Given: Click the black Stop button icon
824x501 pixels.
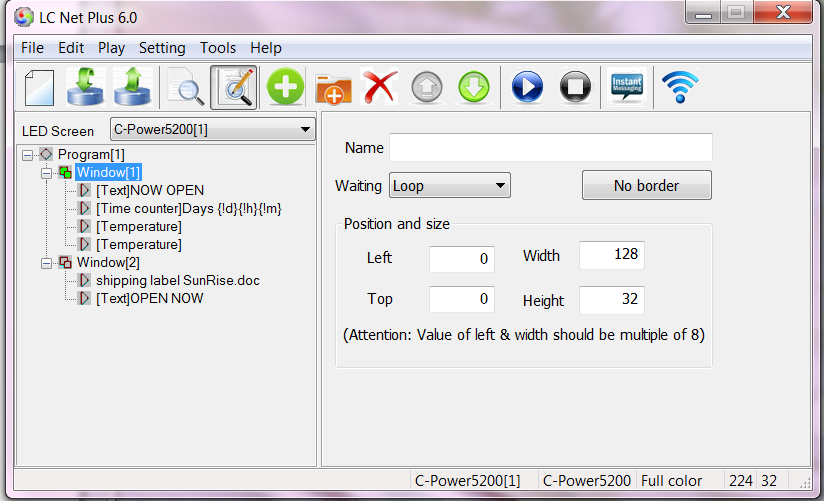Looking at the screenshot, I should (575, 87).
